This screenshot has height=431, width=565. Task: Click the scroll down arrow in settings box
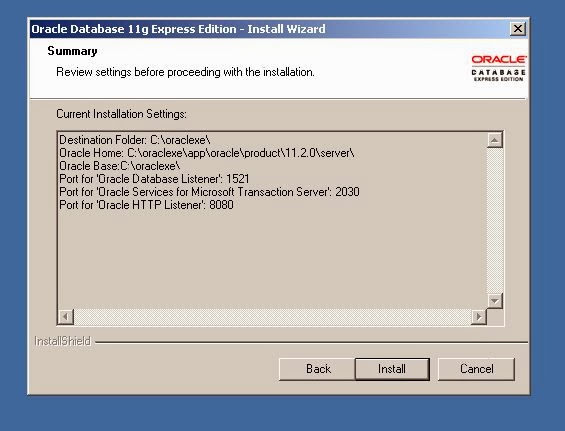coord(495,301)
